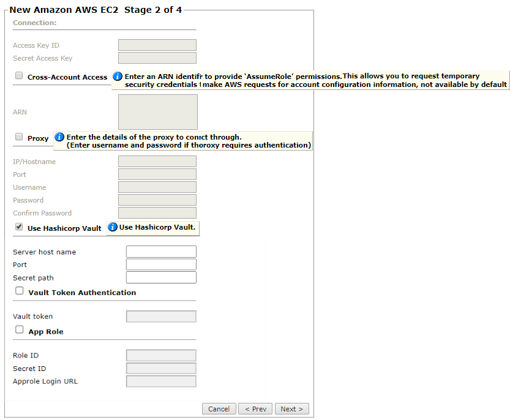
Task: Focus the Username input field
Action: pos(157,187)
